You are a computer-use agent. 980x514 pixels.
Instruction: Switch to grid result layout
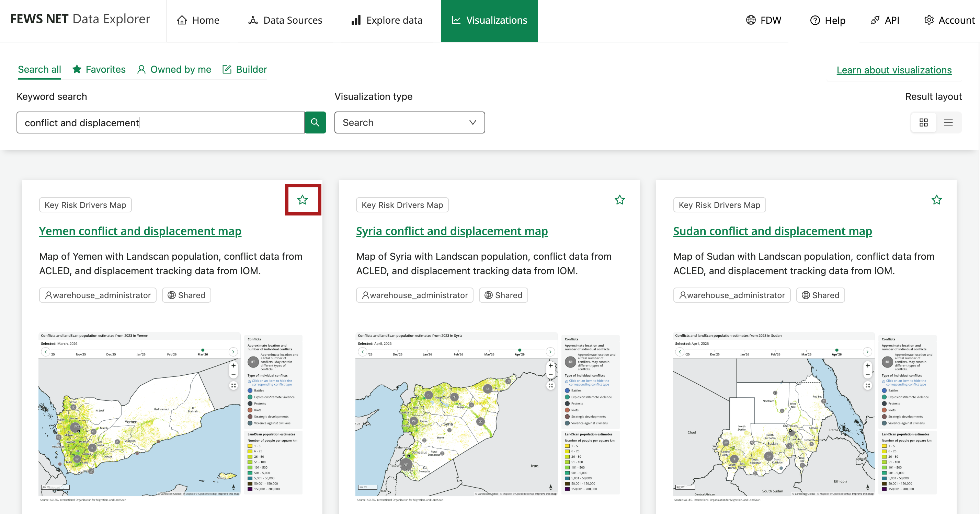click(923, 122)
